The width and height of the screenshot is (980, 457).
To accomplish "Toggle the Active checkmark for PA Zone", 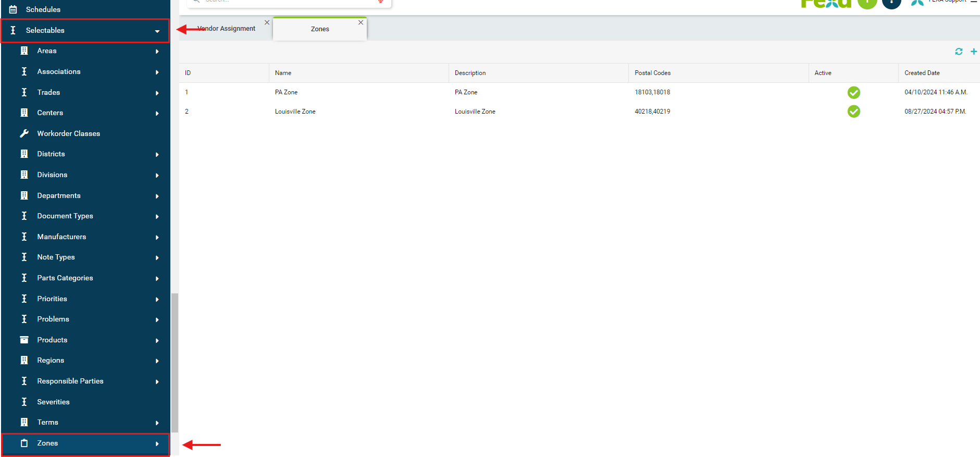I will [853, 92].
